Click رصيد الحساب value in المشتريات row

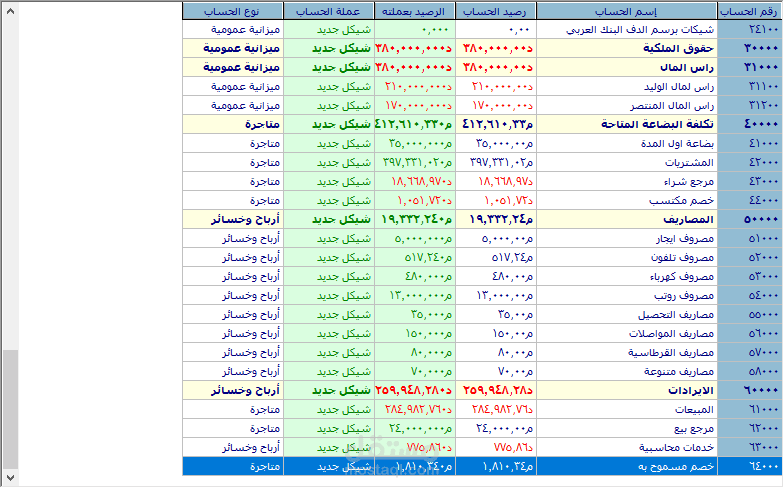pyautogui.click(x=496, y=163)
